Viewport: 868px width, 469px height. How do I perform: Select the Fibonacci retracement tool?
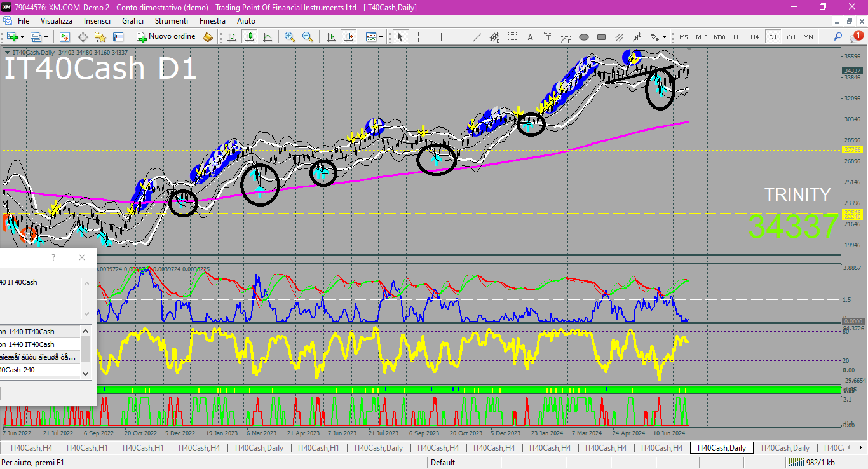512,37
